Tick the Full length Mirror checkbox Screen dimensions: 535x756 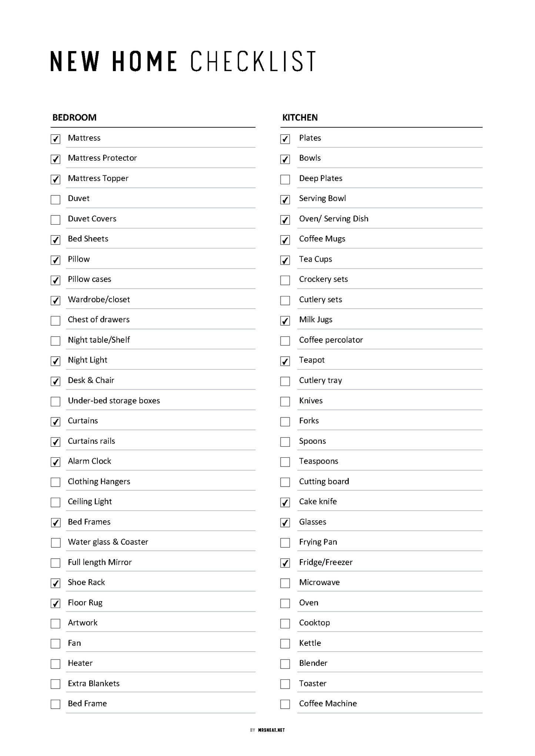pos(56,563)
